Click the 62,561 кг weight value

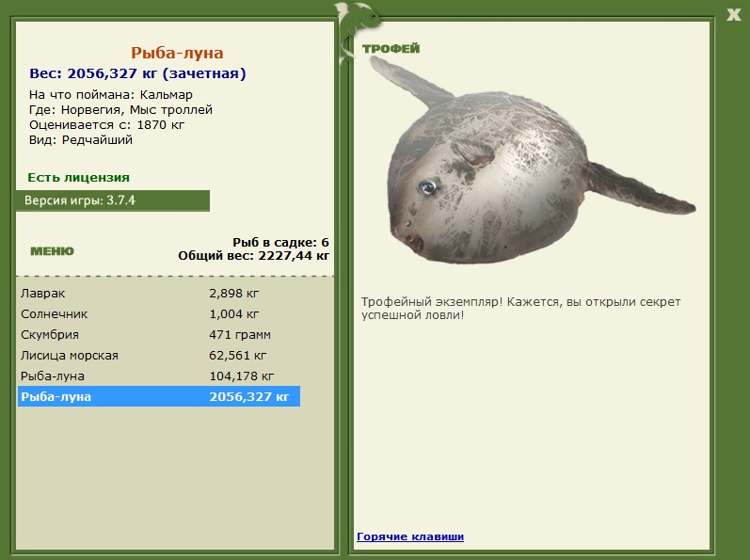click(238, 356)
